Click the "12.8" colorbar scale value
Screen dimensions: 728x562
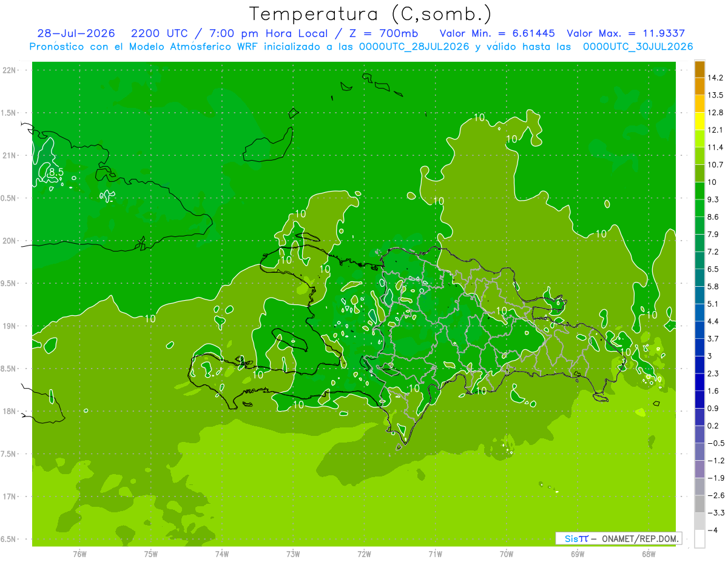[715, 112]
